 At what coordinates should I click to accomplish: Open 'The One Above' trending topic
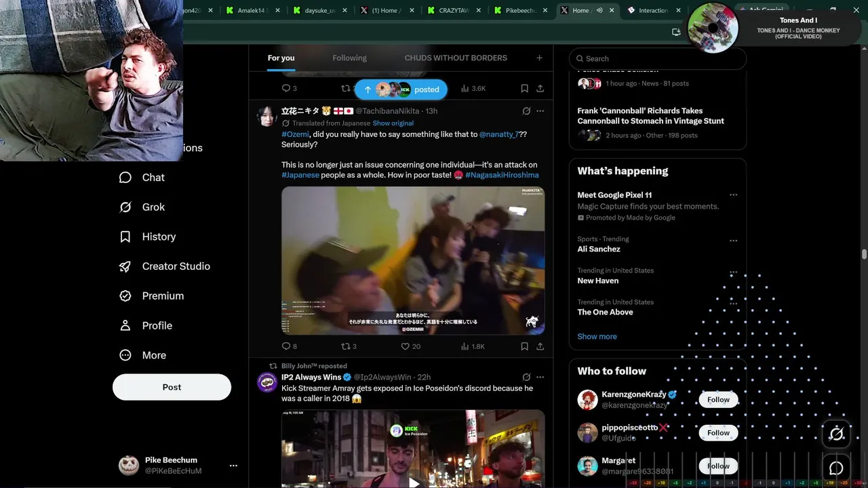(605, 312)
